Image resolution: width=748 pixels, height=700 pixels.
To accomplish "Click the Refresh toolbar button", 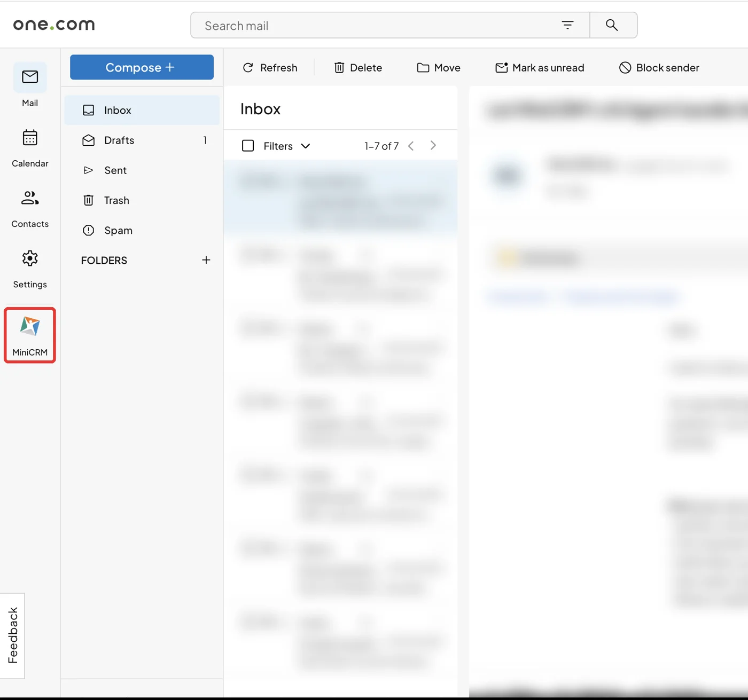I will pyautogui.click(x=270, y=68).
